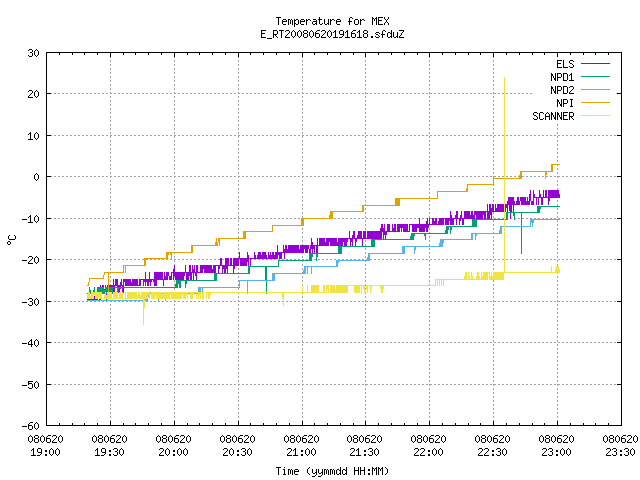Click the x-axis tick label 20:00
640x480 pixels.
[173, 452]
